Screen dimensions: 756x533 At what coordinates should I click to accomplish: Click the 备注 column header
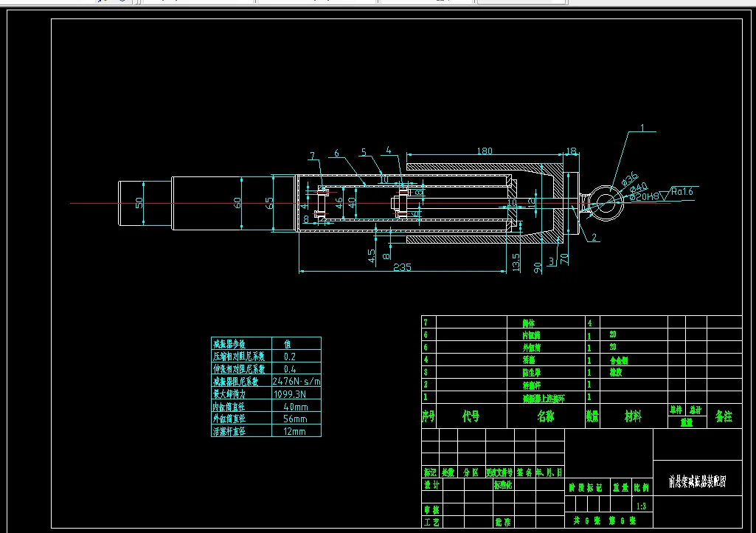pos(724,416)
